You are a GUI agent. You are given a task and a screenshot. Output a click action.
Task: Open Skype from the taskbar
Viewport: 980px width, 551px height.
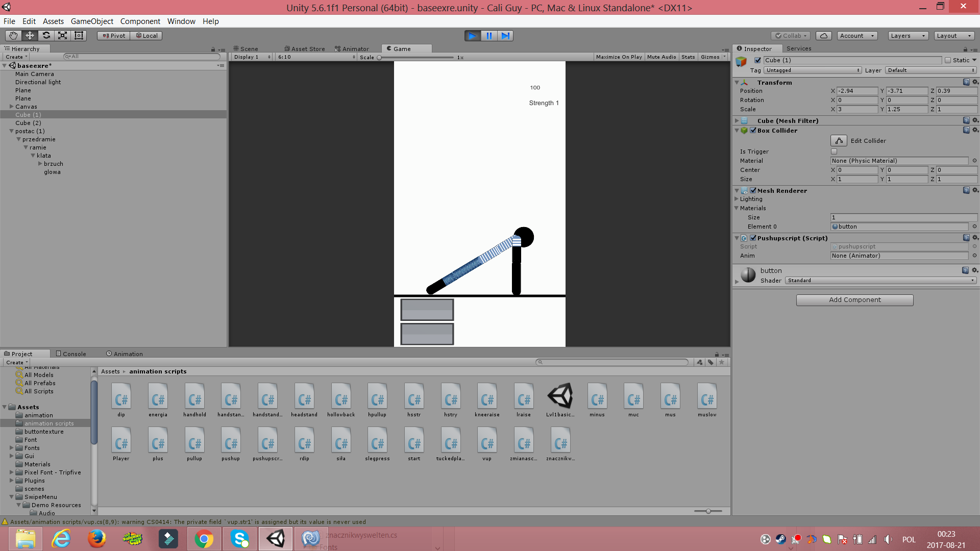[x=239, y=539]
